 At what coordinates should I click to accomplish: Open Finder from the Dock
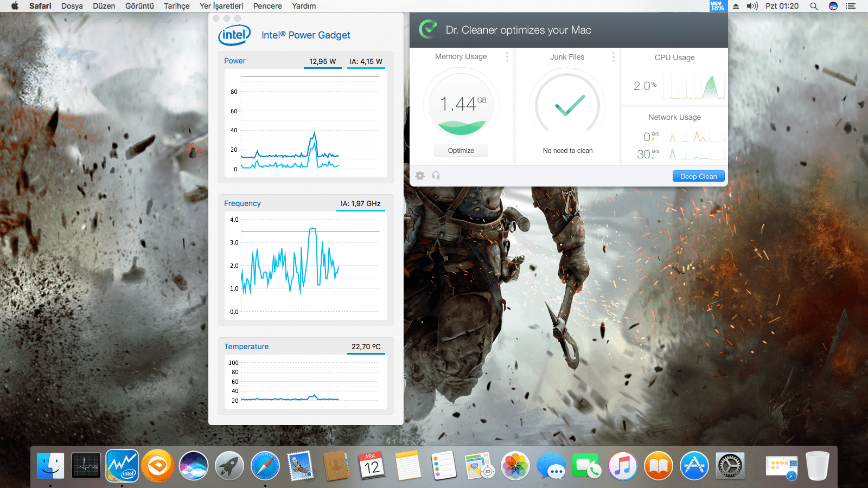(50, 466)
